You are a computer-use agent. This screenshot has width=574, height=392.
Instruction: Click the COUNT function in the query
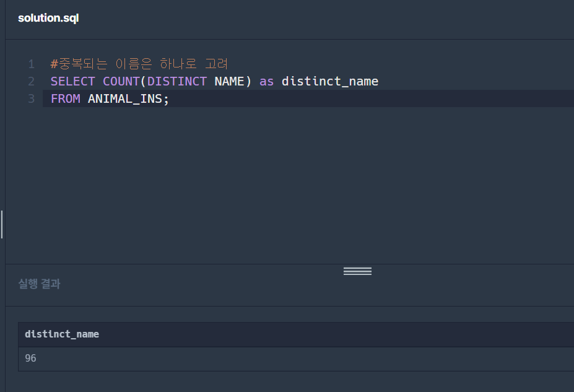pyautogui.click(x=121, y=81)
